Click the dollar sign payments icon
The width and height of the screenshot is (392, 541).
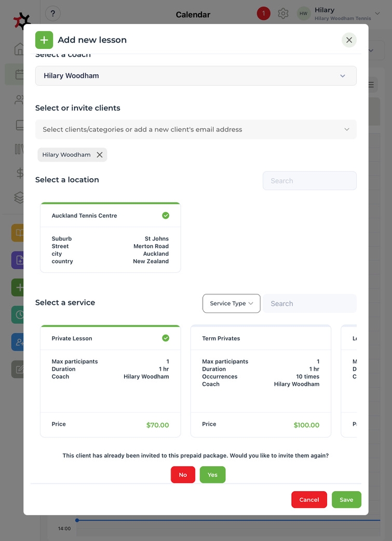coord(19,173)
